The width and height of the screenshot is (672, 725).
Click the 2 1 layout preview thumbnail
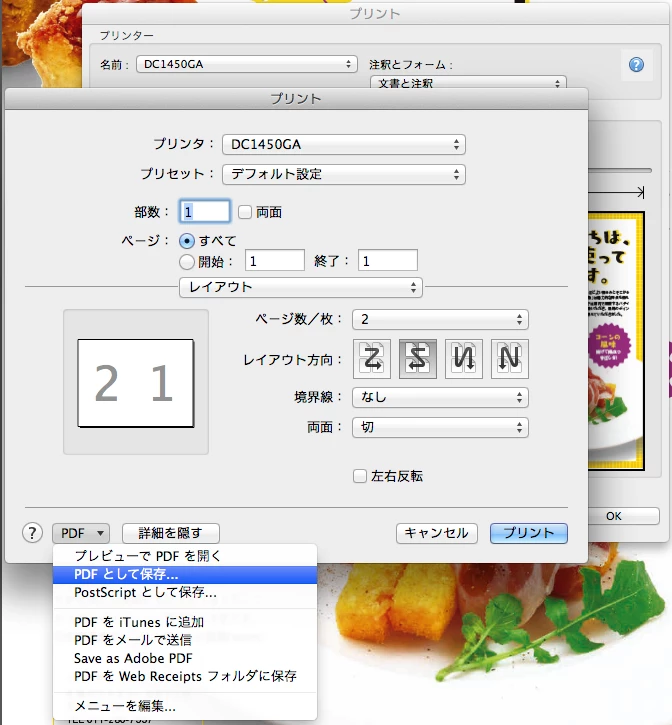[136, 383]
